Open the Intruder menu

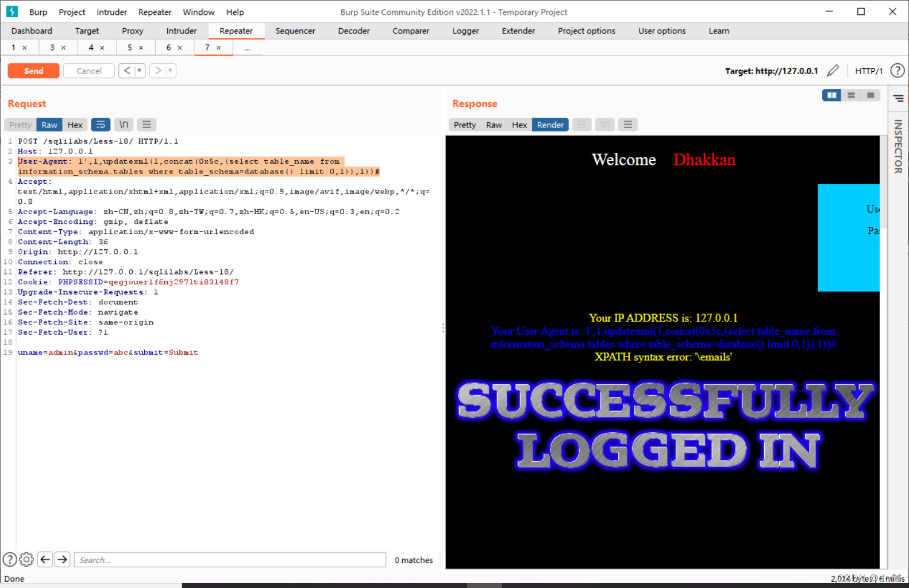[x=112, y=12]
